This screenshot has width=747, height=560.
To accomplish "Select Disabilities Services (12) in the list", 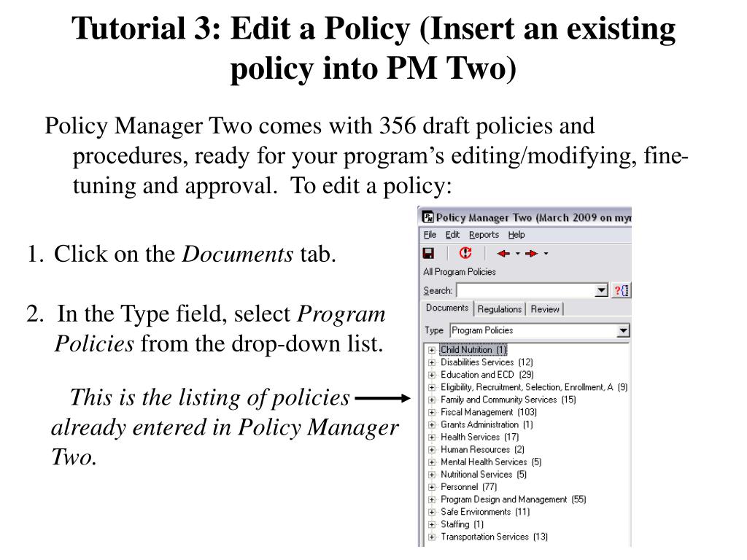I will pos(487,362).
